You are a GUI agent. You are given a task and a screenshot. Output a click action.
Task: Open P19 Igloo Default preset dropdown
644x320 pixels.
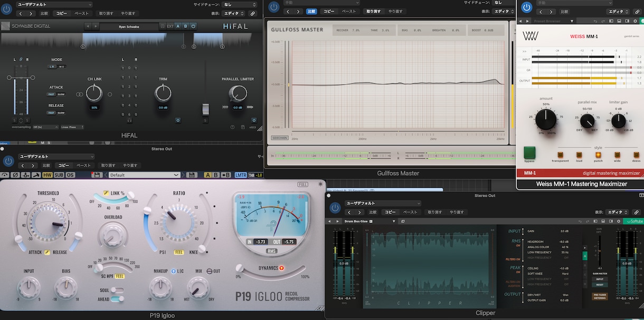pyautogui.click(x=144, y=175)
